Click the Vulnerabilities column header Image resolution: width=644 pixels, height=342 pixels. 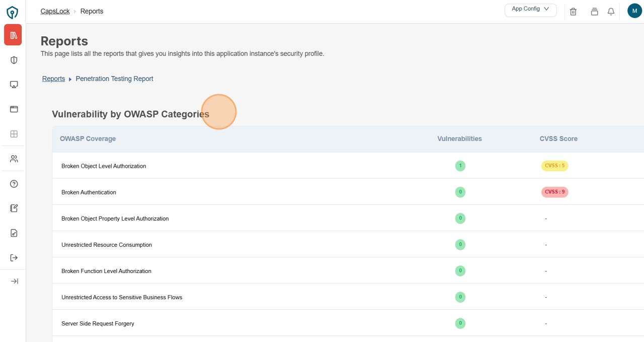(459, 139)
